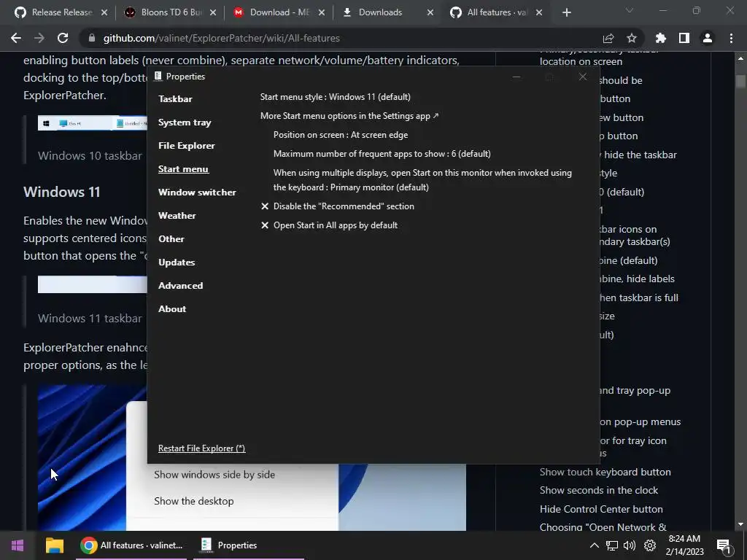Toggle Chrome side panel icon
Screen dimensions: 747x560
(x=684, y=38)
